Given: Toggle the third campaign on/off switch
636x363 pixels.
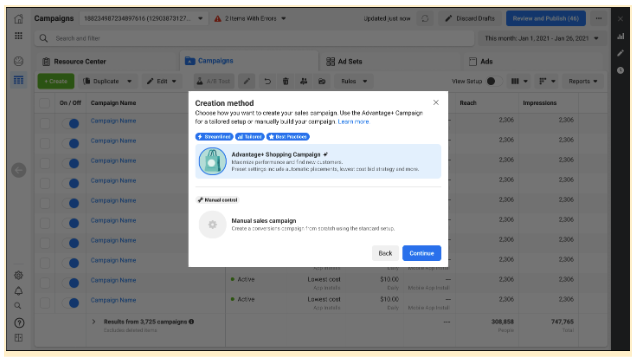Looking at the screenshot, I should pos(71,163).
